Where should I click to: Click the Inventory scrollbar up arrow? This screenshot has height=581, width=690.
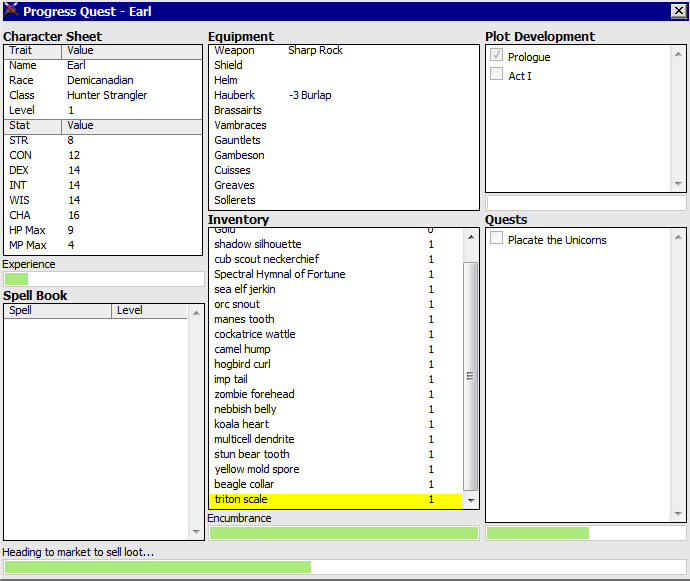tap(471, 237)
